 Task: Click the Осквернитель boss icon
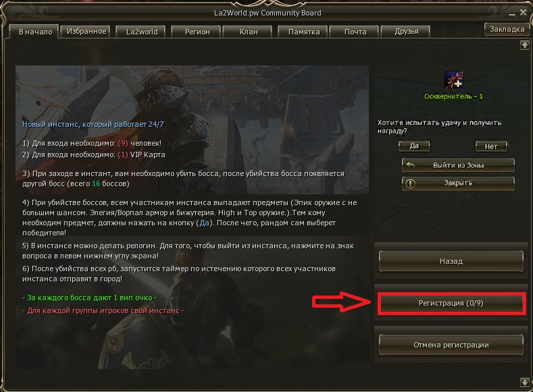click(454, 80)
